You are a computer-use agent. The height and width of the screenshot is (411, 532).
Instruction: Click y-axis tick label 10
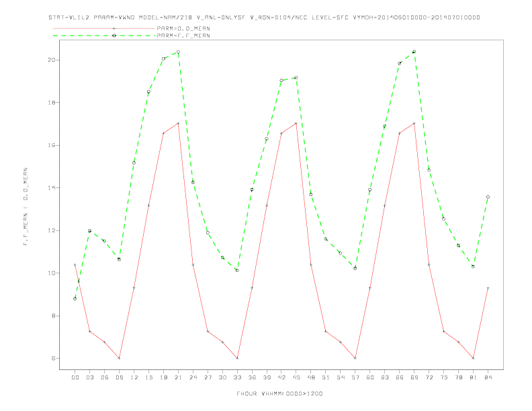click(x=51, y=273)
